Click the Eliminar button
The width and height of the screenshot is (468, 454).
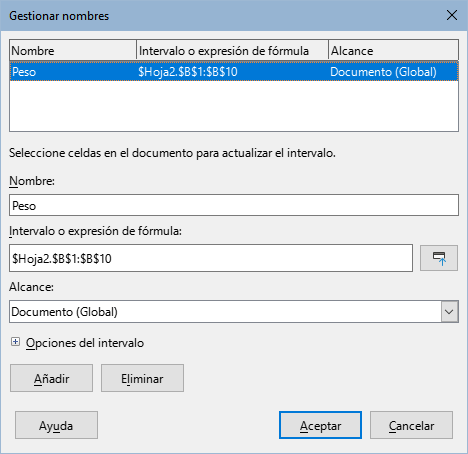click(142, 378)
